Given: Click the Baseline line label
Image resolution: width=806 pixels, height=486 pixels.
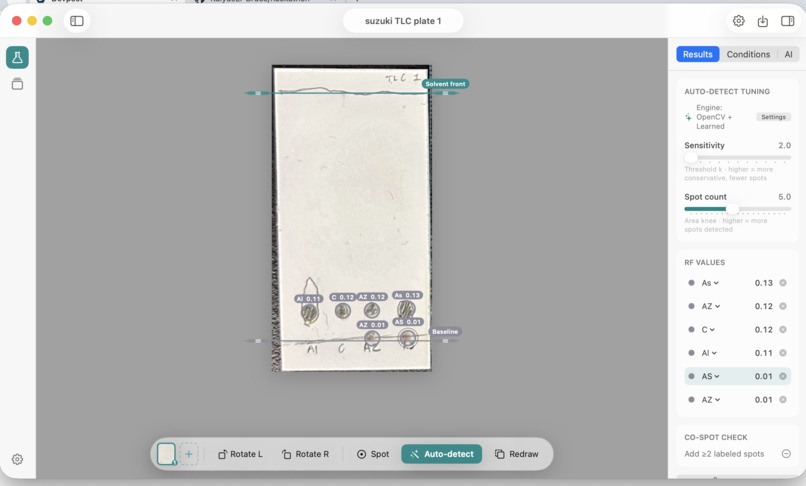Looking at the screenshot, I should pos(445,332).
